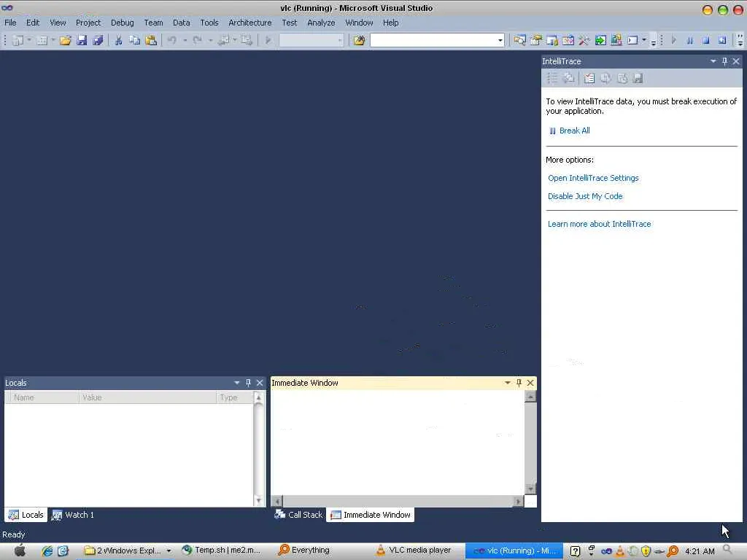Click the Immediate Window scroll down arrow

530,489
